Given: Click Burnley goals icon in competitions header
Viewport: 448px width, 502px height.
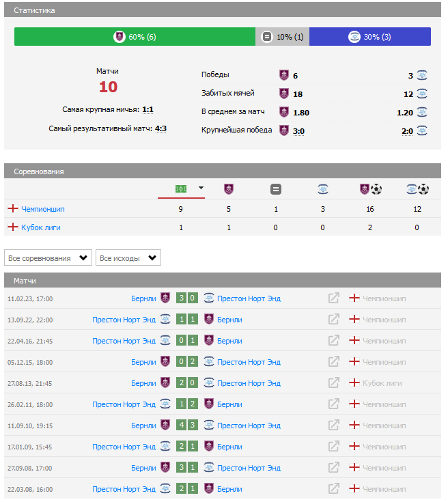Looking at the screenshot, I should coord(370,189).
